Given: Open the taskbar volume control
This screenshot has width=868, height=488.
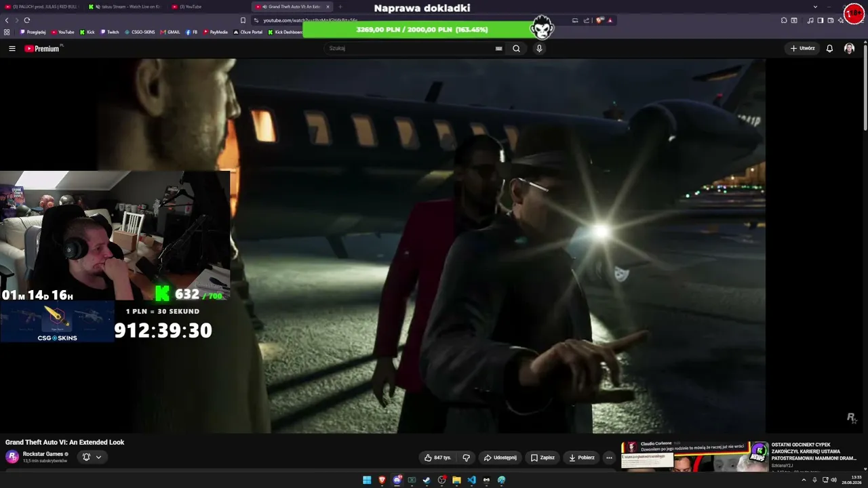Looking at the screenshot, I should pos(833,480).
